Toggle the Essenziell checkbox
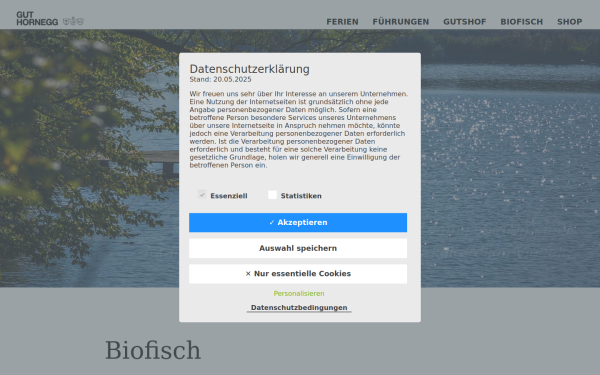Viewport: 600px width, 375px height. (202, 194)
